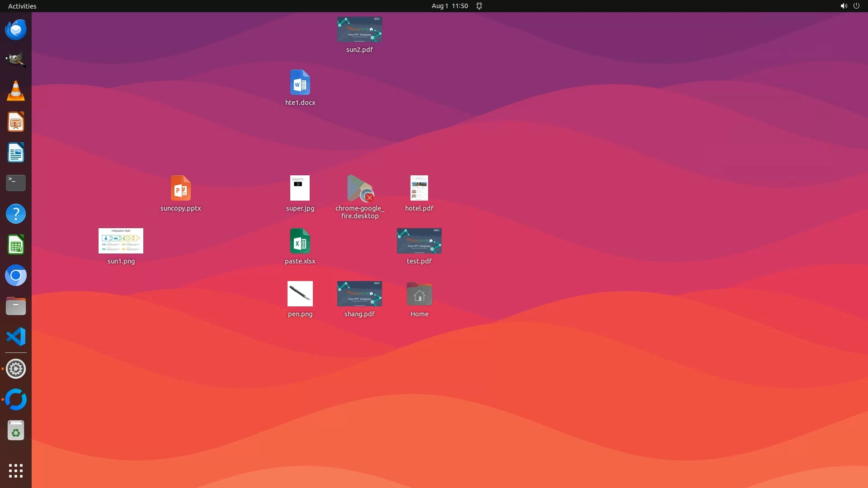Launch LibreOffice Impress in dock
The image size is (868, 488).
16,122
